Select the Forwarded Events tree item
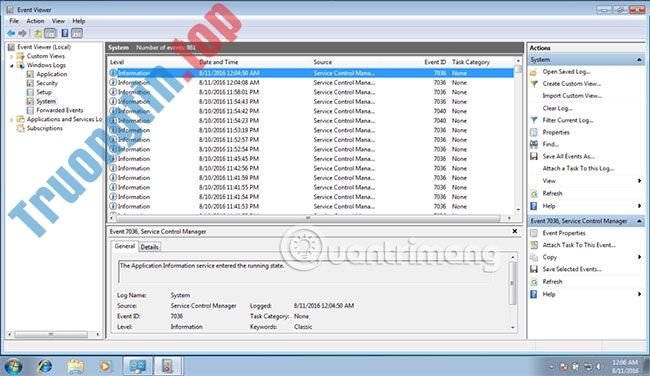This screenshot has height=376, width=650. tap(60, 111)
